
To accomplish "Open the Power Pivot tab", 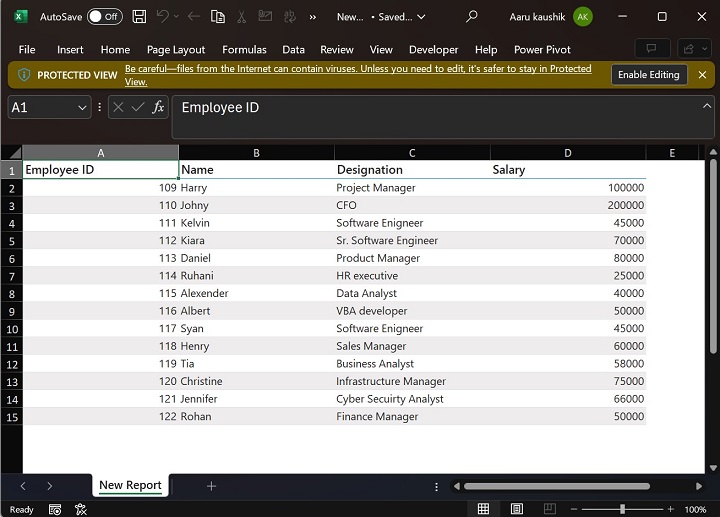I will (542, 50).
